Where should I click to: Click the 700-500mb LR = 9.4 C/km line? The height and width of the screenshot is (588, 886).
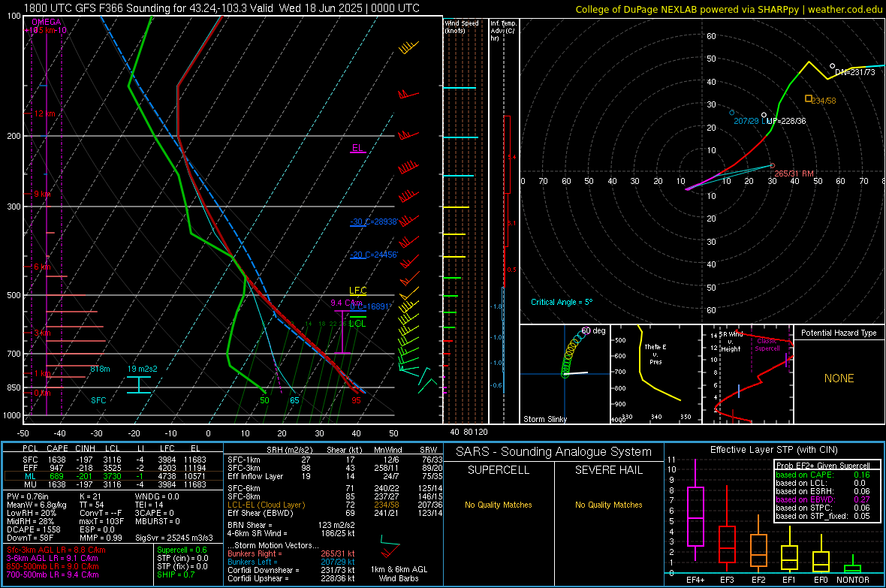point(52,574)
